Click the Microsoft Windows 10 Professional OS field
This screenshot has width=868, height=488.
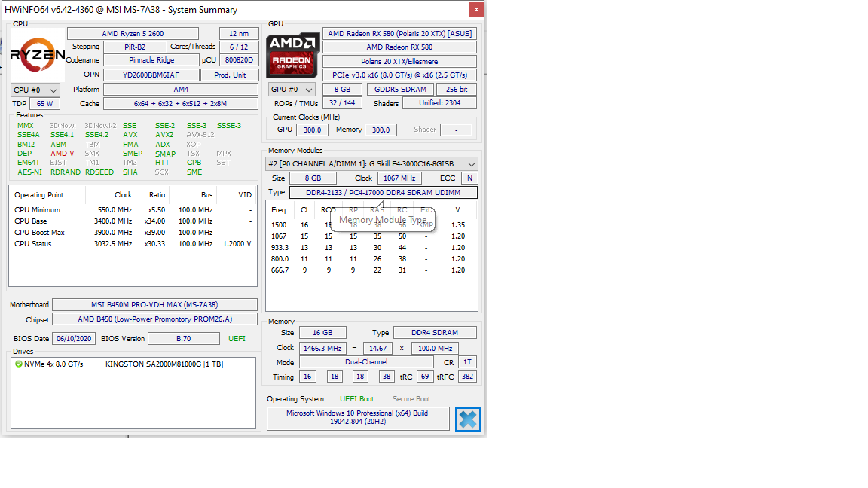[358, 418]
